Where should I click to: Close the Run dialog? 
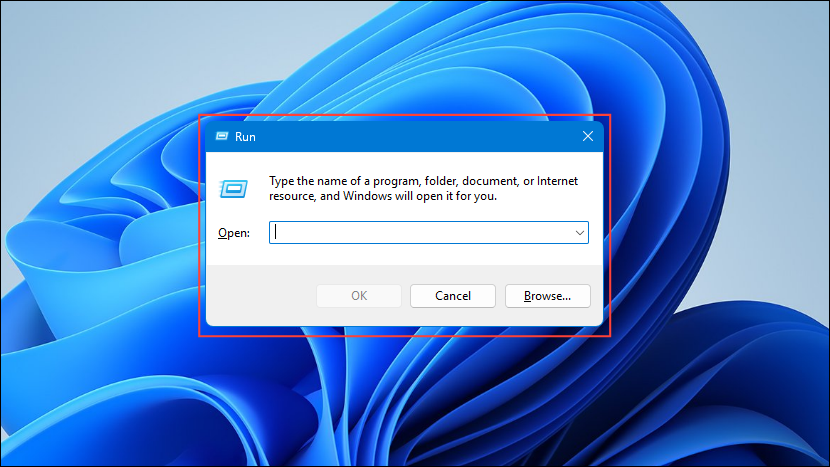(588, 137)
